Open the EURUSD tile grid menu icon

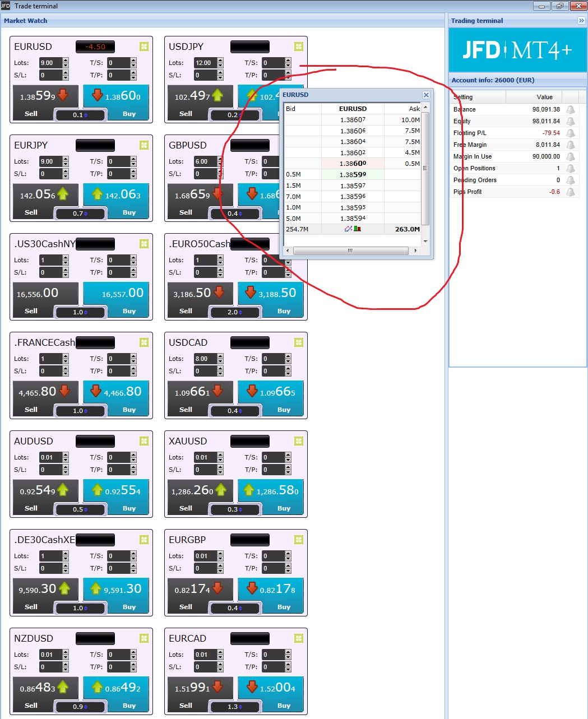click(144, 47)
